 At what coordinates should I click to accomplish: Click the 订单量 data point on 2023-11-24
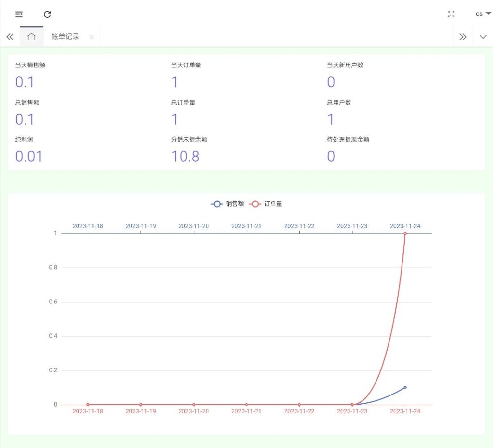click(405, 234)
